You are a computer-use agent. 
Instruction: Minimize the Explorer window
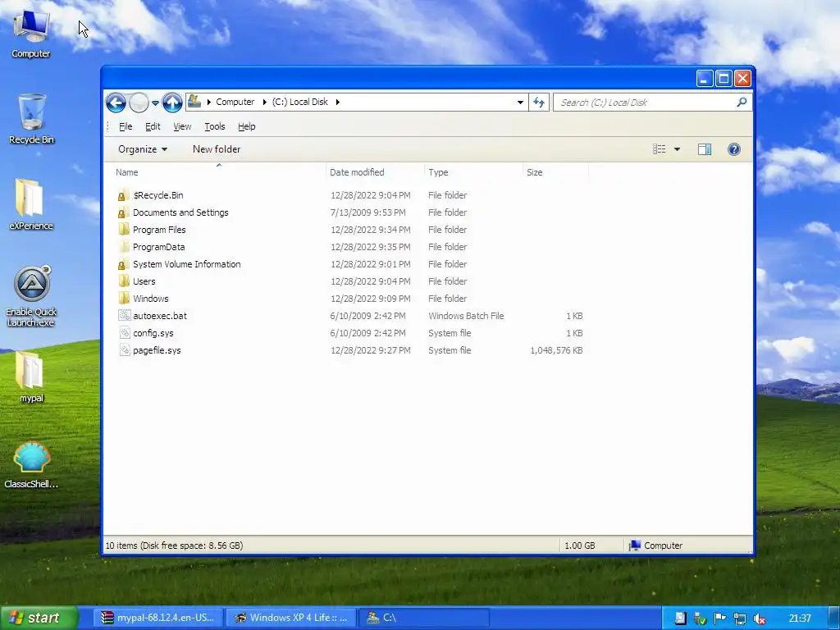(x=705, y=79)
